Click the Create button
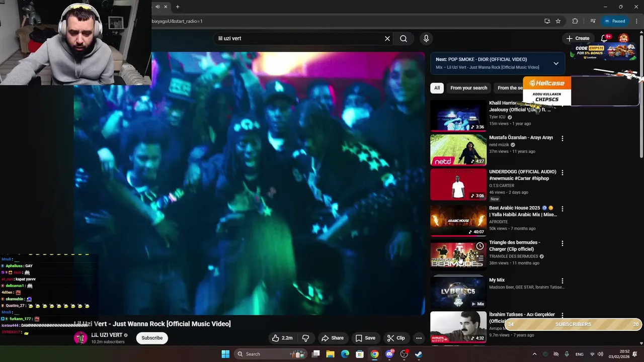Image resolution: width=644 pixels, height=362 pixels. click(578, 38)
